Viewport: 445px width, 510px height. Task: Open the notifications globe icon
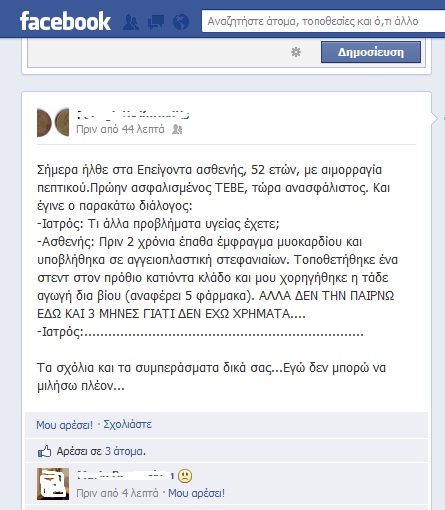(x=181, y=22)
